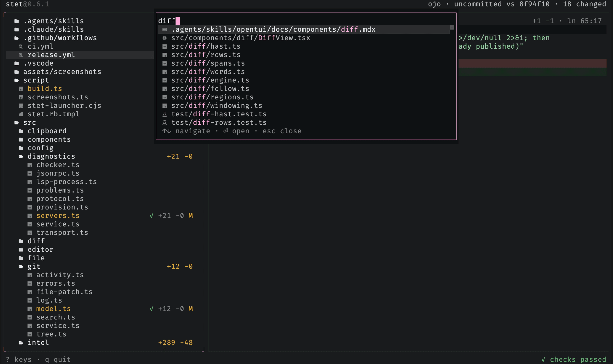
Task: Click file icon beside stet.rb.tmpl
Action: (21, 114)
